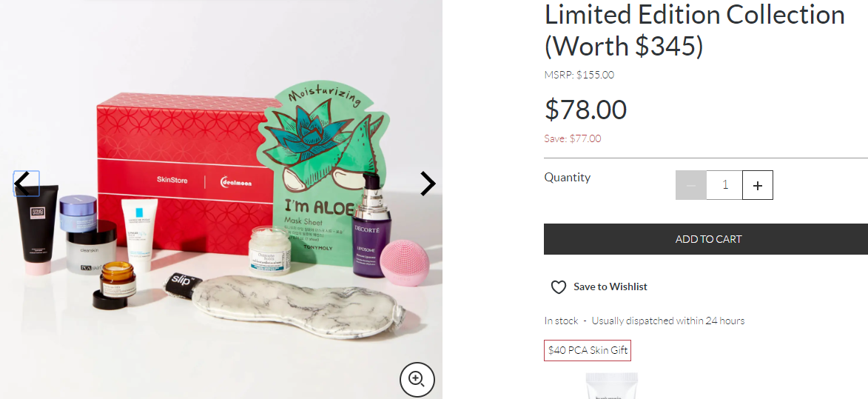This screenshot has height=399, width=868.
Task: Select the Save to Wishlist text link
Action: pos(610,287)
